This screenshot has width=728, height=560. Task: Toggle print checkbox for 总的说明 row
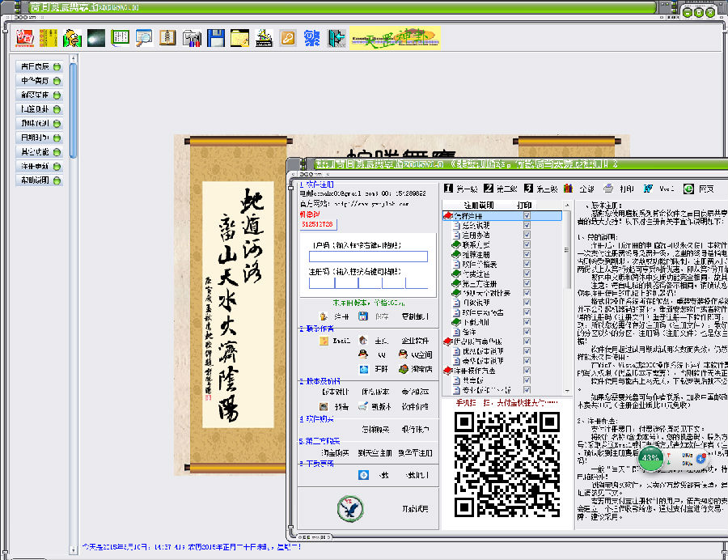(527, 226)
